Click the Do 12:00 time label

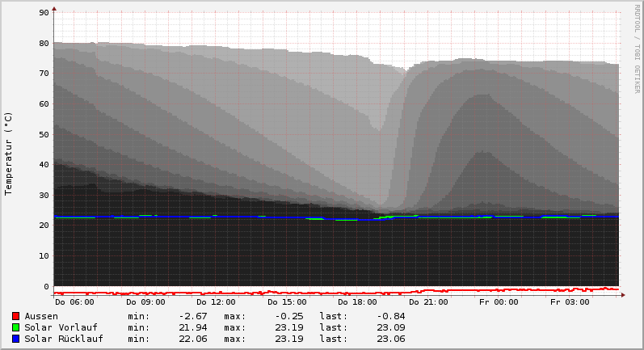216,302
